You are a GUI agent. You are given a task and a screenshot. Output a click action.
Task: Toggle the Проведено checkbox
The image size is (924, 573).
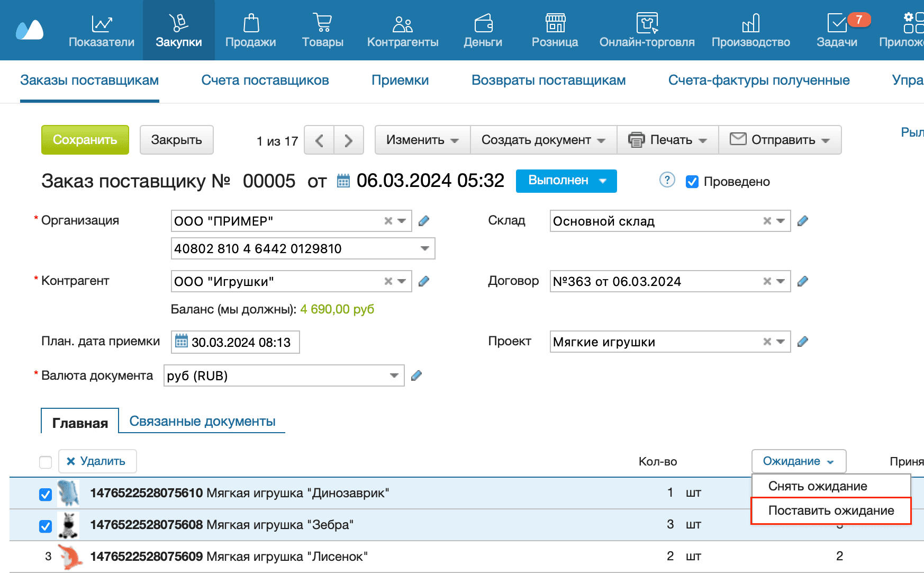pos(692,182)
